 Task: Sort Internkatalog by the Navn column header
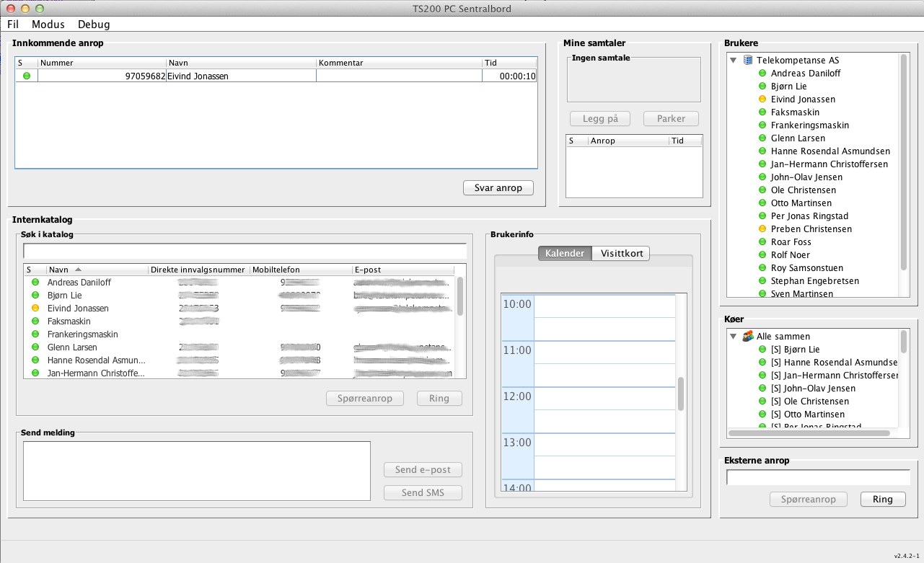(x=97, y=270)
